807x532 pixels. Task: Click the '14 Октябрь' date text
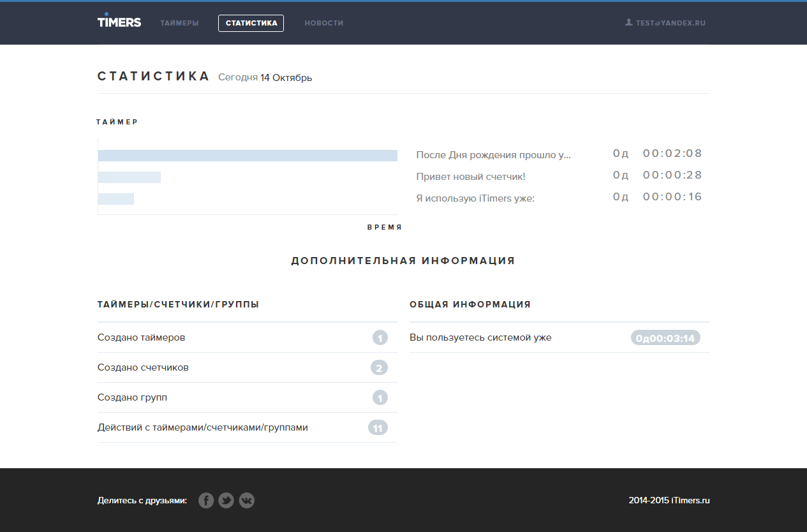coord(286,78)
